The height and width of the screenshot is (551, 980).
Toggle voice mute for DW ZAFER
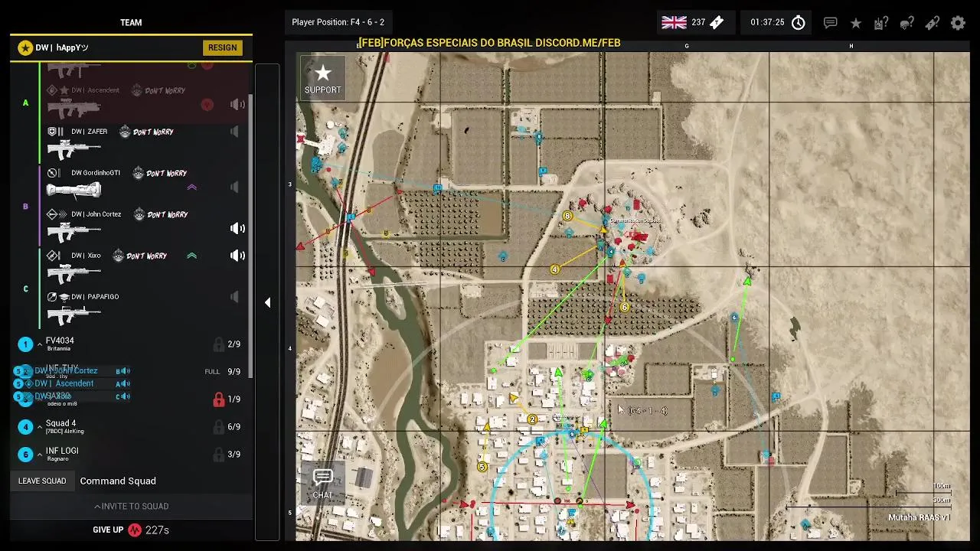coord(234,132)
